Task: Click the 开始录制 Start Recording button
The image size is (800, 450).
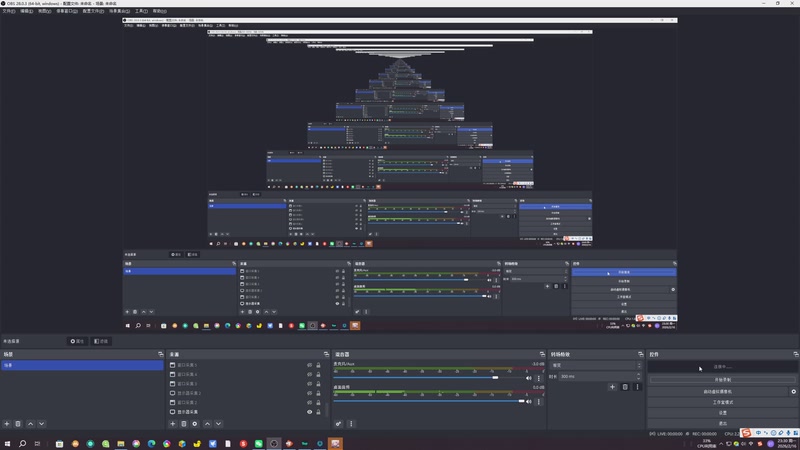Action: click(722, 380)
